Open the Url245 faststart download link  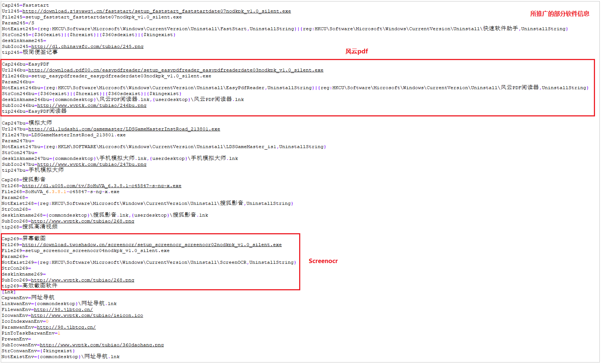point(156,11)
